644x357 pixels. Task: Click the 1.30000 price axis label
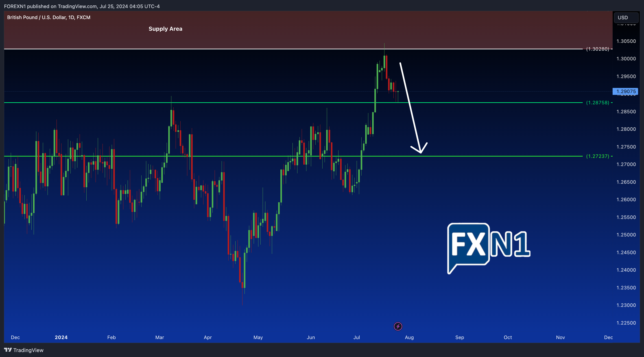pos(626,59)
